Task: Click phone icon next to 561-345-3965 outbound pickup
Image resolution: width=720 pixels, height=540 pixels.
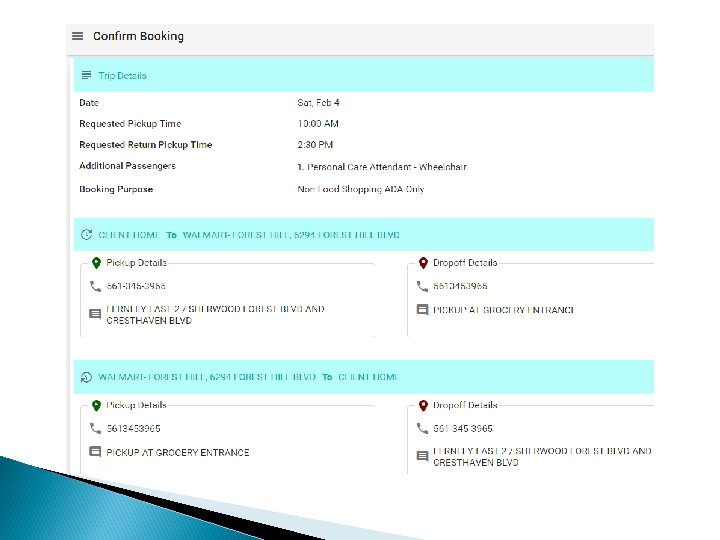Action: coord(95,286)
